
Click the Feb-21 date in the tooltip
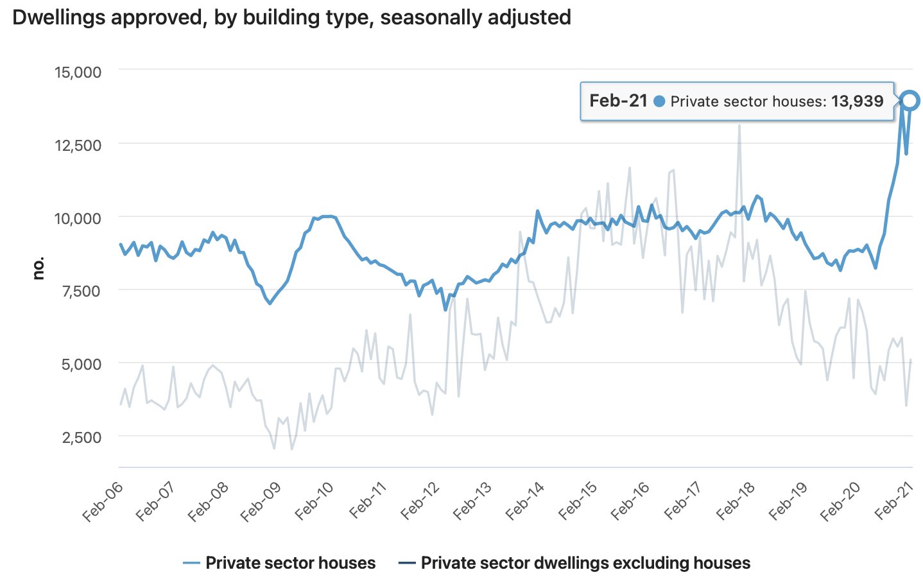[618, 101]
